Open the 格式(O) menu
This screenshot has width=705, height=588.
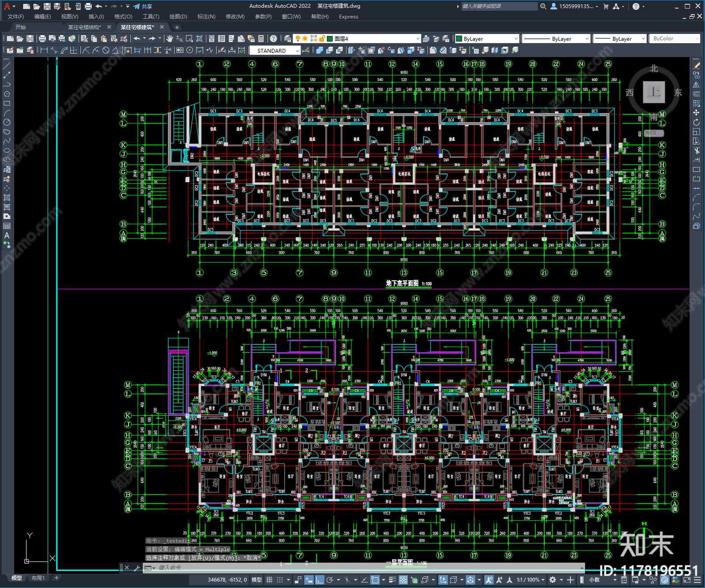pos(123,17)
